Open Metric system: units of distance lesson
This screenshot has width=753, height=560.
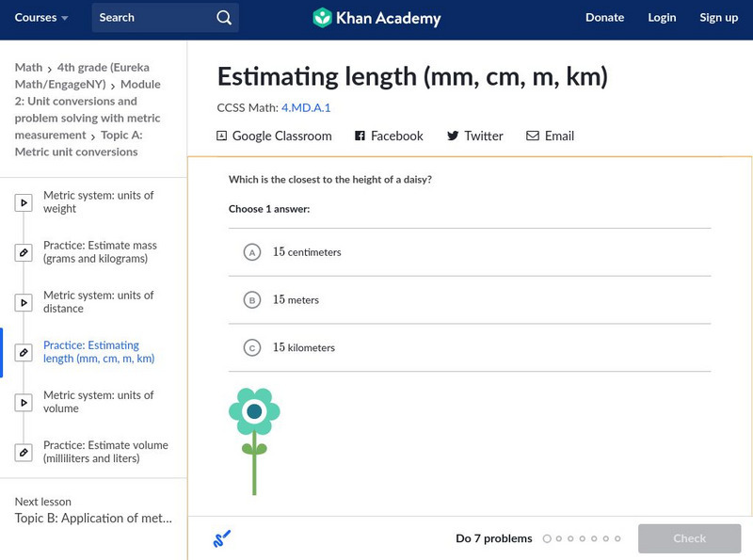point(98,302)
